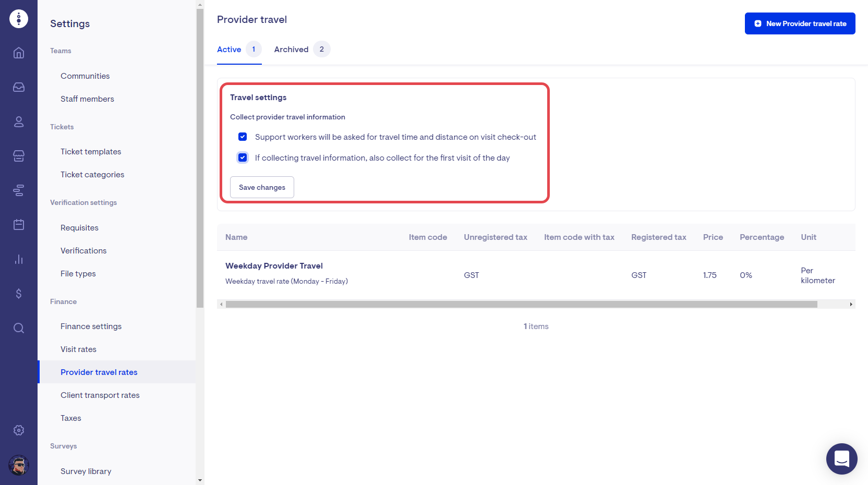Screen dimensions: 868x485
Task: Open the settings gear icon
Action: [x=19, y=430]
